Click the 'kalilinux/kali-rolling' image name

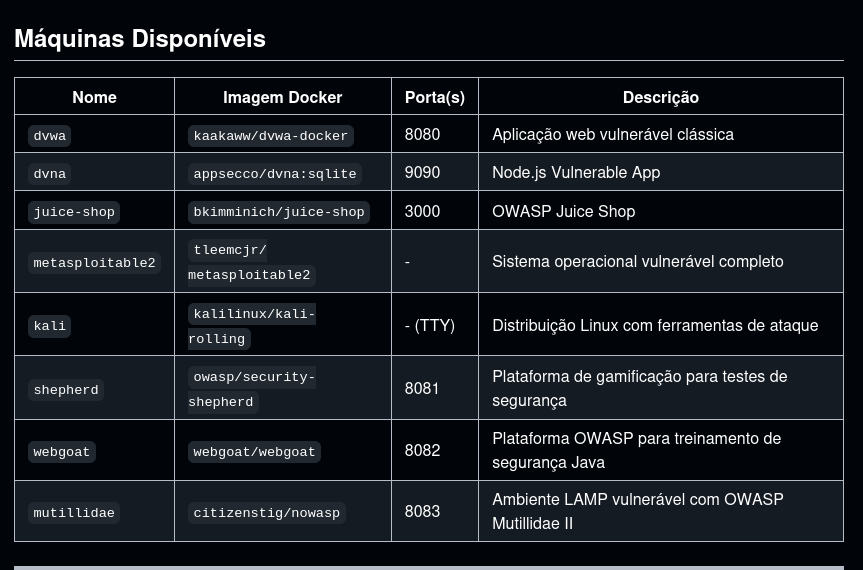pyautogui.click(x=253, y=326)
